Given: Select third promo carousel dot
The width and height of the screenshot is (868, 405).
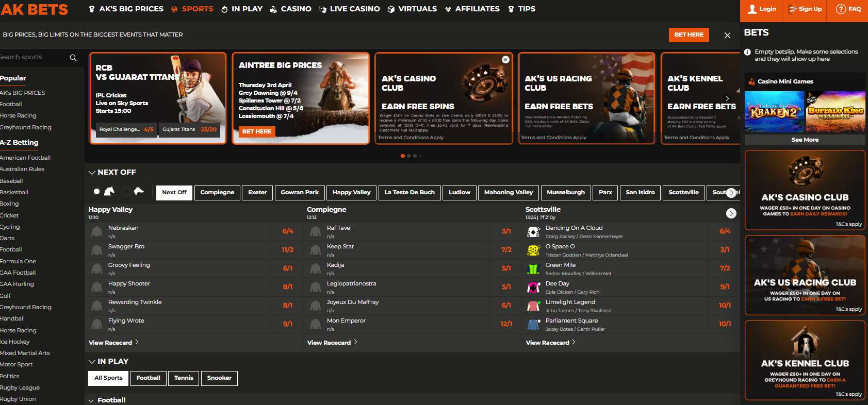Looking at the screenshot, I should click(415, 156).
